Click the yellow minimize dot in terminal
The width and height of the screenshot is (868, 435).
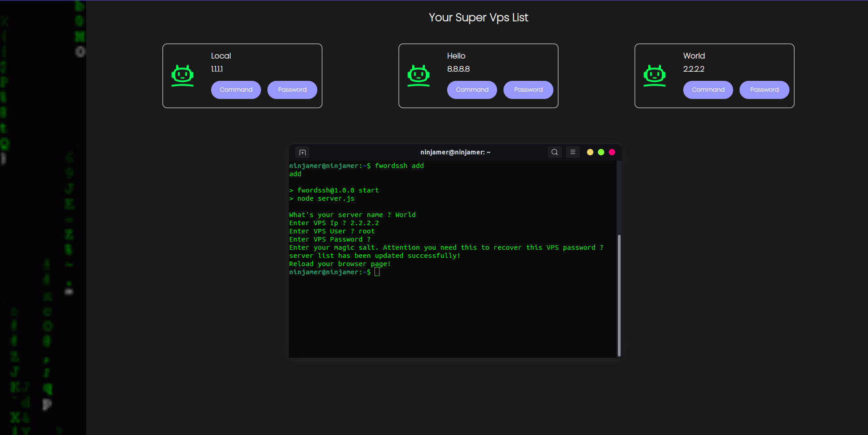(590, 152)
